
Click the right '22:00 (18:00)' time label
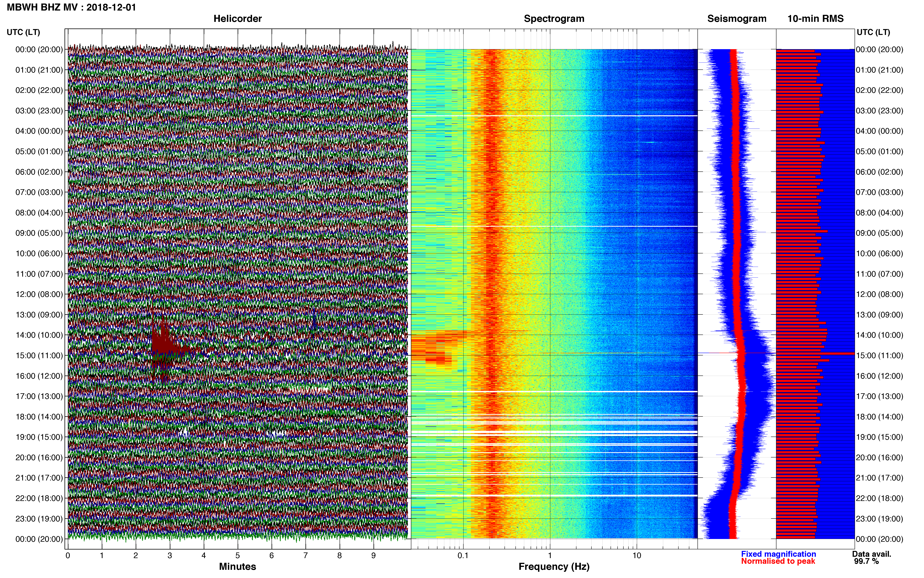pos(880,498)
